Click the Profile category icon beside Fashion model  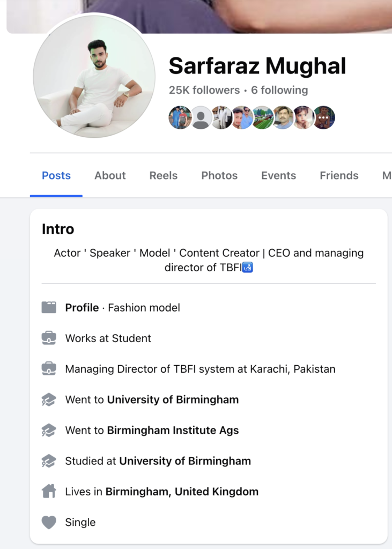point(49,308)
